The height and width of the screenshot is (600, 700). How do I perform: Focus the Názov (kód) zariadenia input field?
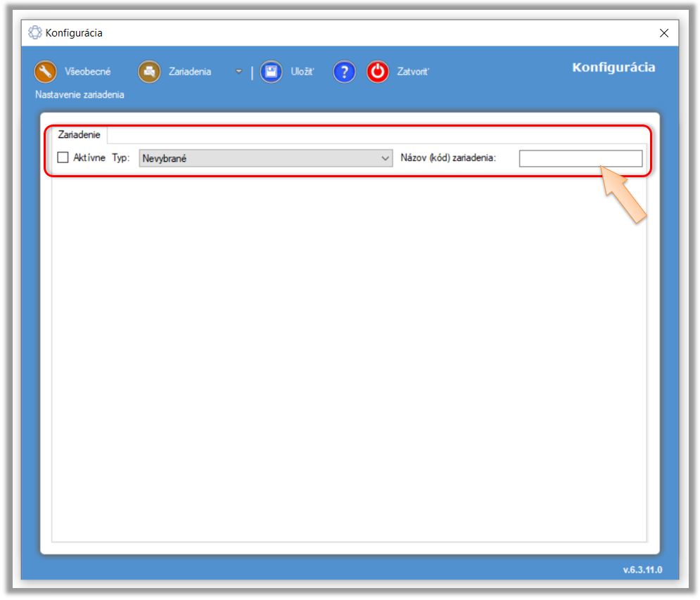pos(580,159)
